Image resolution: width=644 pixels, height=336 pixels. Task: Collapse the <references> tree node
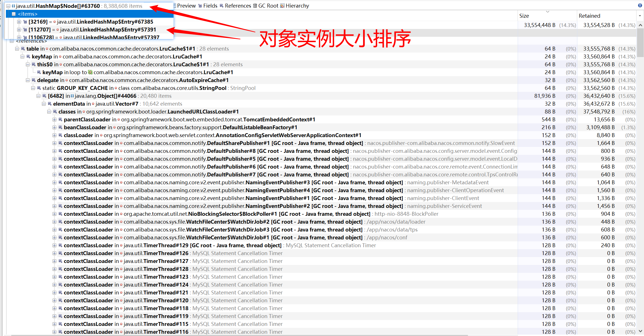coord(12,41)
